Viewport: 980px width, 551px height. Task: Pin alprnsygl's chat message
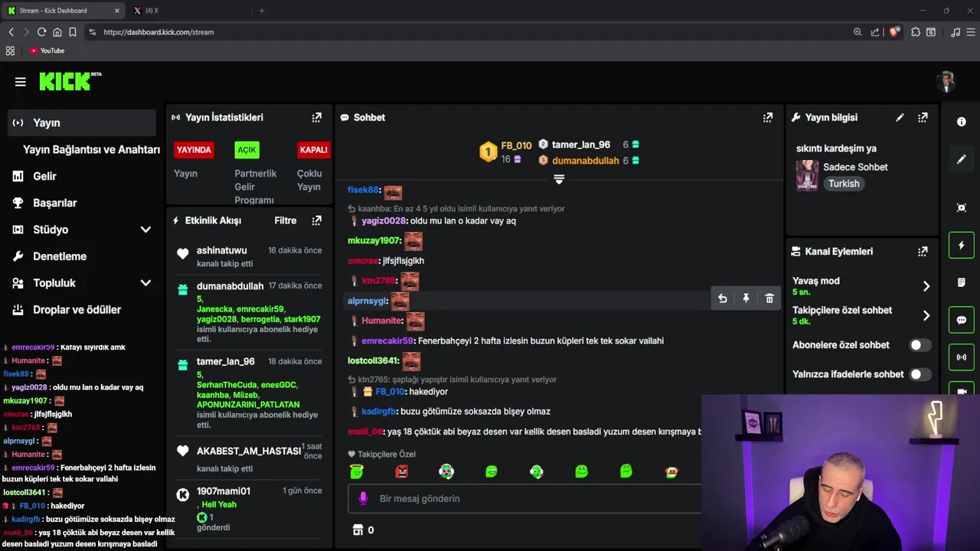746,299
